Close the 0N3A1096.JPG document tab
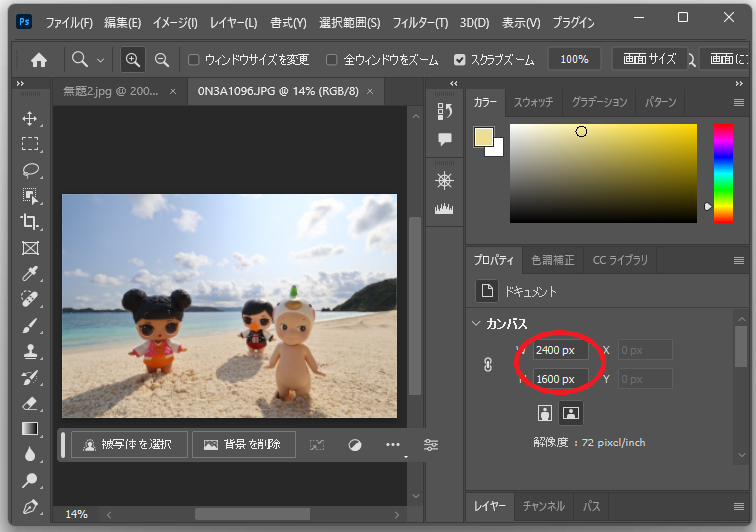 (x=370, y=91)
